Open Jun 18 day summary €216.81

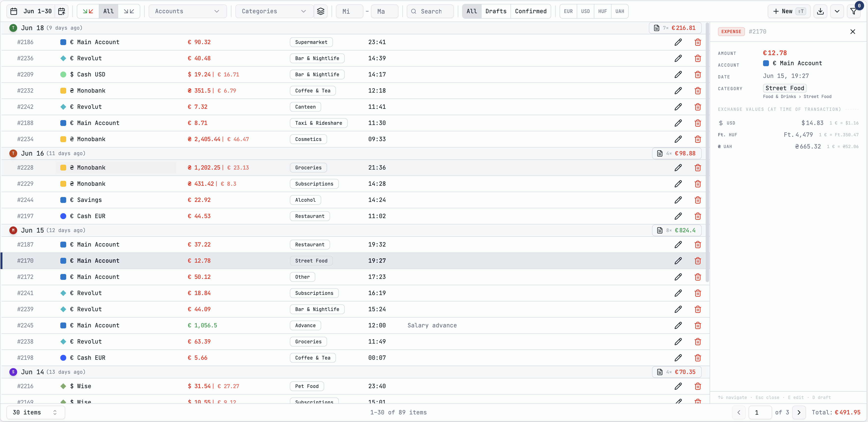[x=675, y=28]
